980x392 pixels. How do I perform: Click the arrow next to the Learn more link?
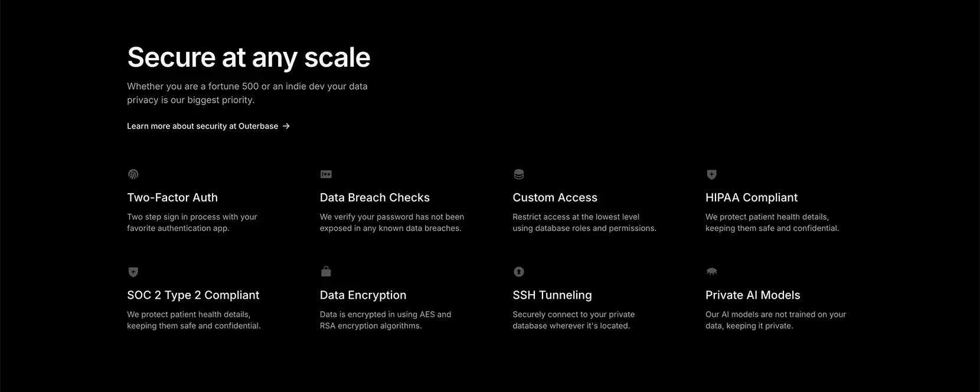tap(286, 126)
